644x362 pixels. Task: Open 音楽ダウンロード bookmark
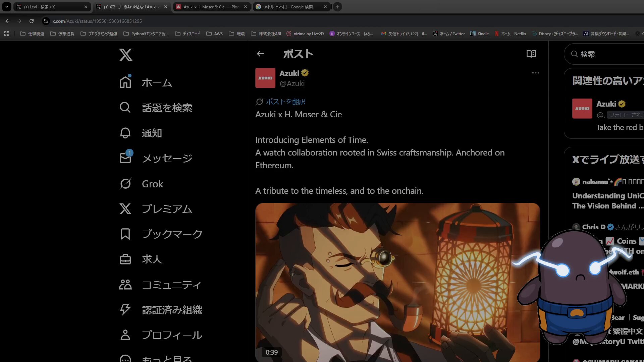pyautogui.click(x=606, y=34)
